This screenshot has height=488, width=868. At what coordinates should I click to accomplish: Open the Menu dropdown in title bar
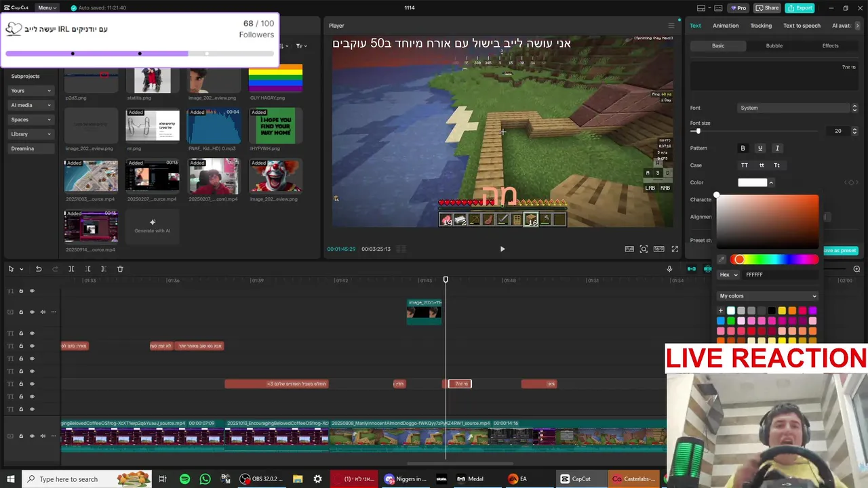[x=47, y=7]
